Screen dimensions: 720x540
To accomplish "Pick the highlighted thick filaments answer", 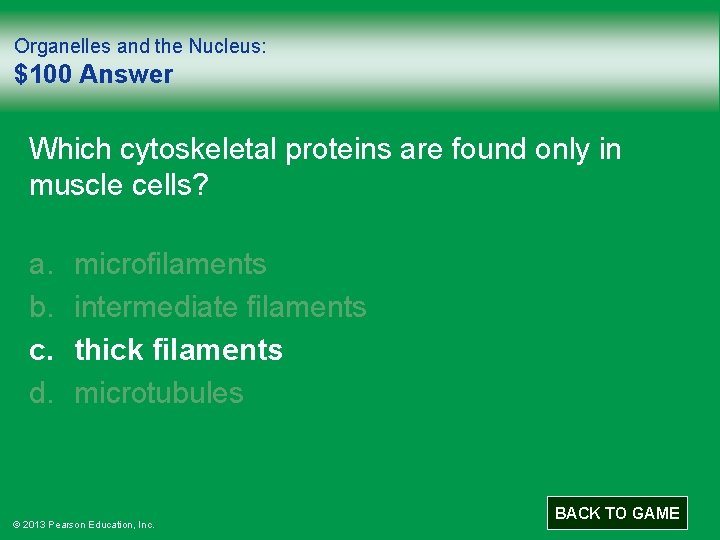I will point(178,350).
